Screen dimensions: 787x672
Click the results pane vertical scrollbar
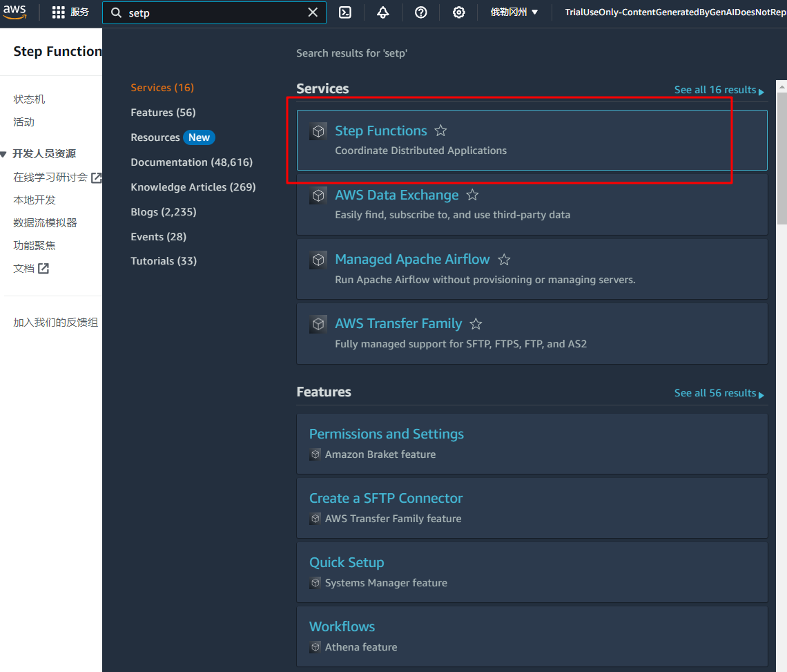781,159
